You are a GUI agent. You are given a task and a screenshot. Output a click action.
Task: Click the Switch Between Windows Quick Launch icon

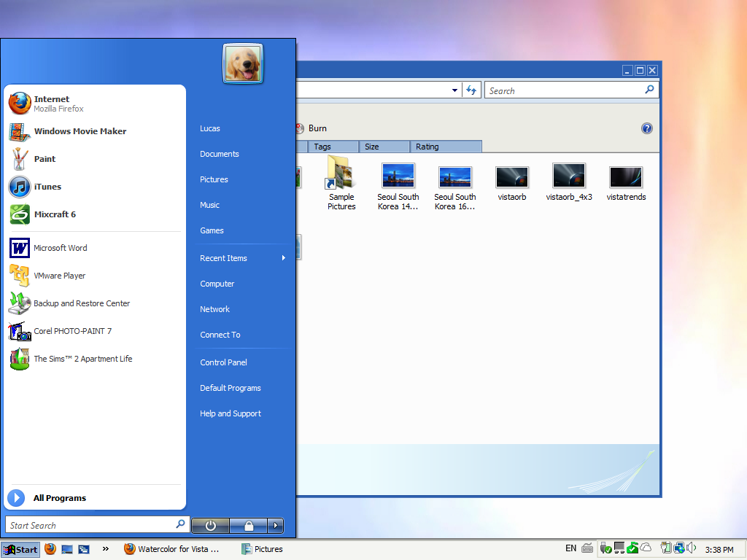pos(84,549)
